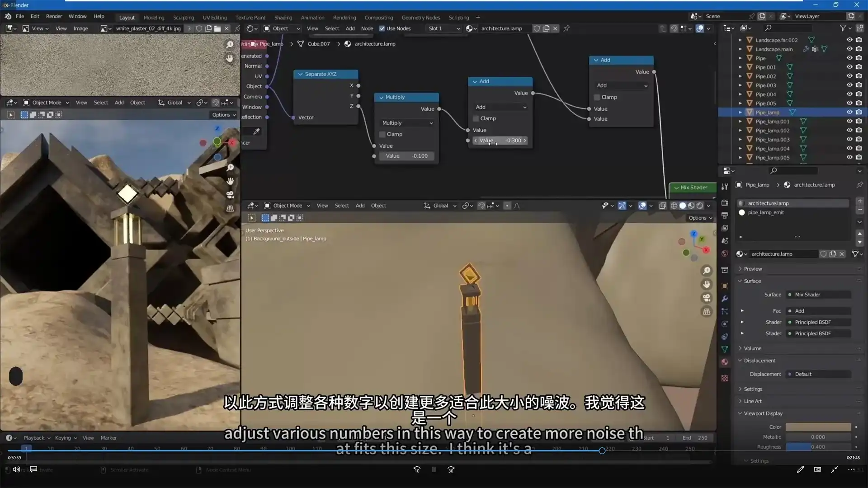
Task: Click the Color swatch under Viewport Display
Action: pos(817,427)
